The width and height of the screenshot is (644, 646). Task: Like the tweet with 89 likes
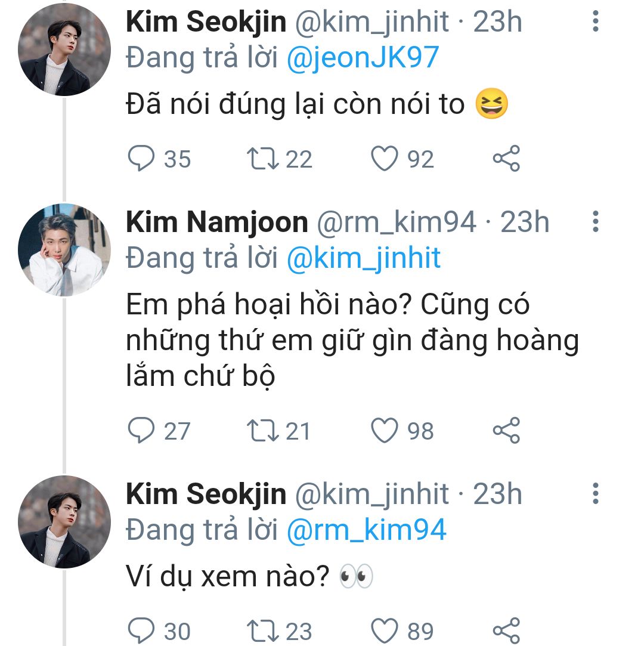click(x=385, y=630)
